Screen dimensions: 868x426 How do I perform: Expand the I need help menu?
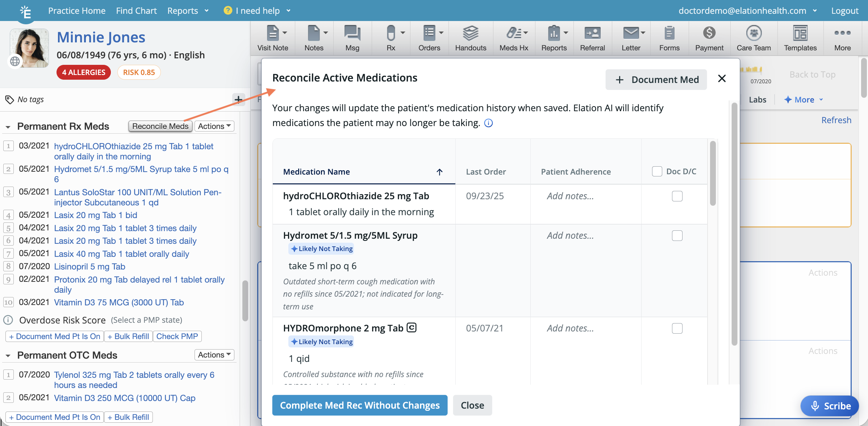point(257,11)
